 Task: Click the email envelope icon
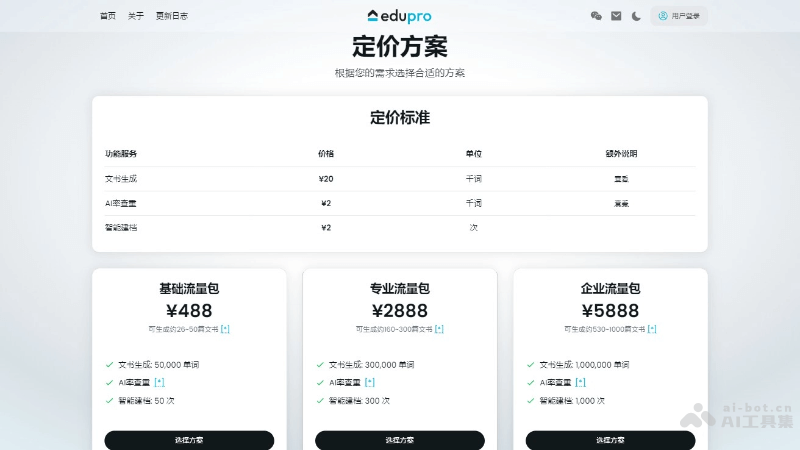(x=616, y=16)
